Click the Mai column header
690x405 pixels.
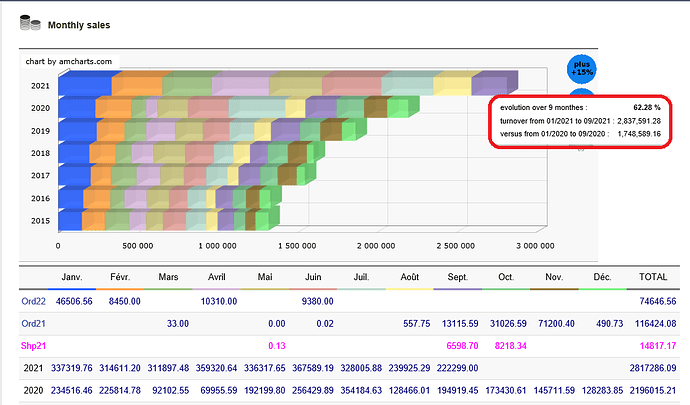[265, 277]
